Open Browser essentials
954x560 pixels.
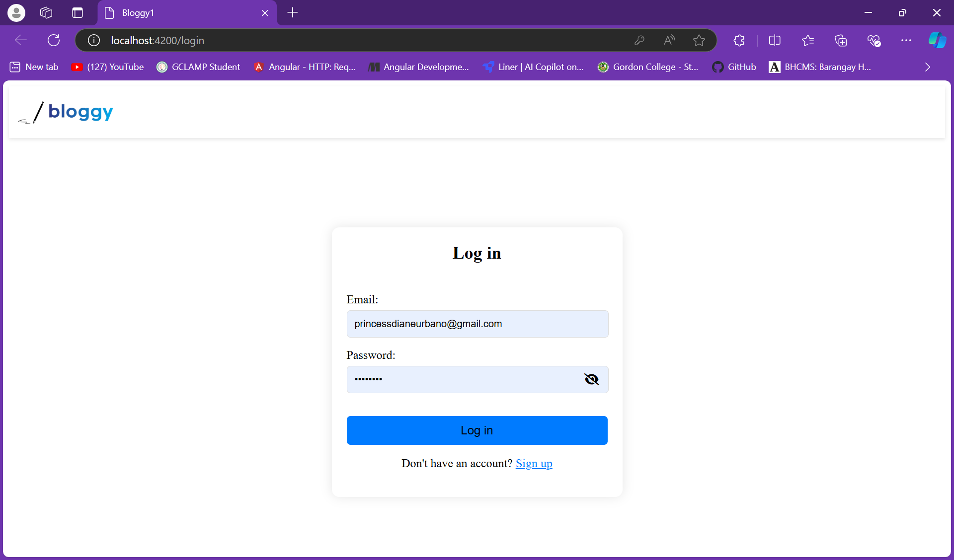[x=874, y=40]
